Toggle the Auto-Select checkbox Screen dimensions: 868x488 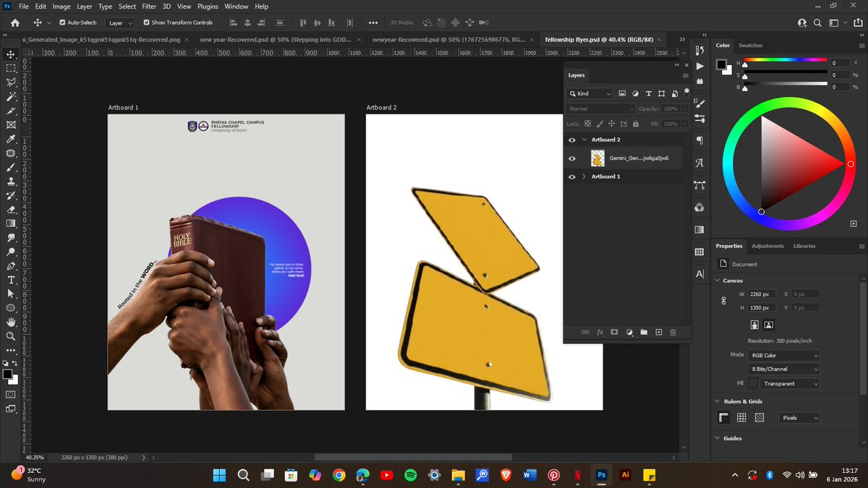[x=62, y=22]
